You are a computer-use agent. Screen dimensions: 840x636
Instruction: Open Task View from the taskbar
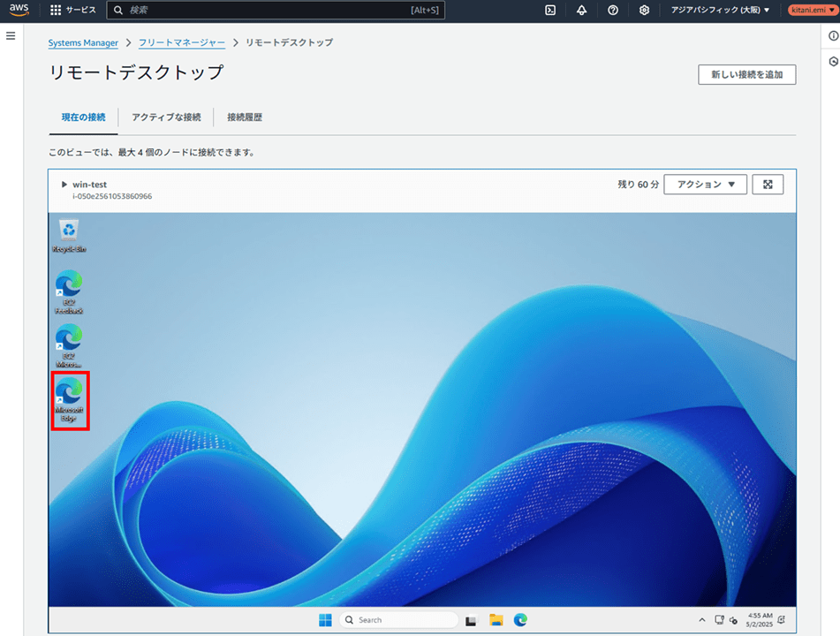[x=471, y=620]
